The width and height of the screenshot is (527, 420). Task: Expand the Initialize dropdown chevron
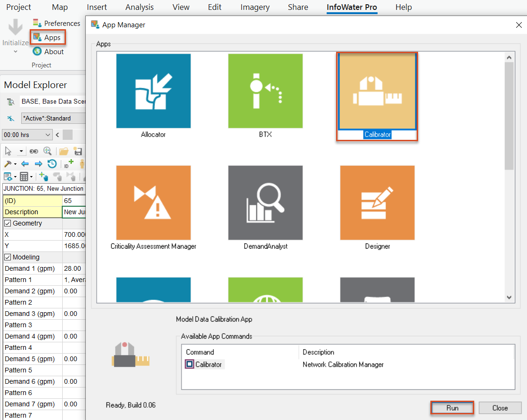(16, 52)
